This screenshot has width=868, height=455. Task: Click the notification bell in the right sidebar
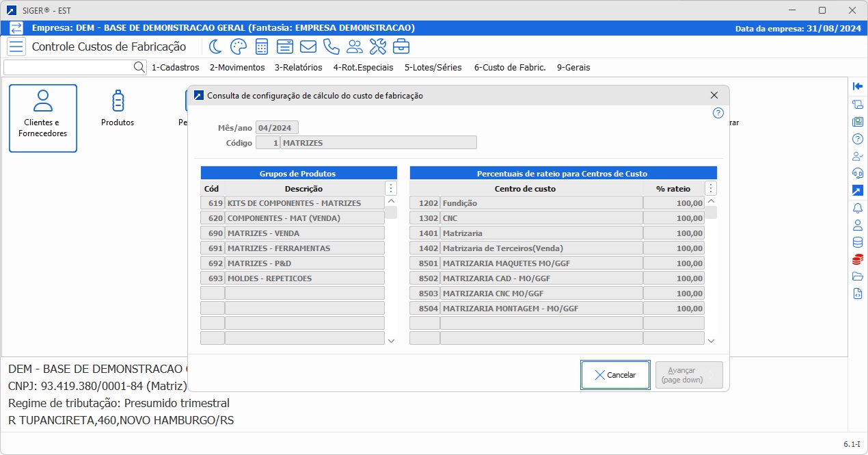coord(858,208)
